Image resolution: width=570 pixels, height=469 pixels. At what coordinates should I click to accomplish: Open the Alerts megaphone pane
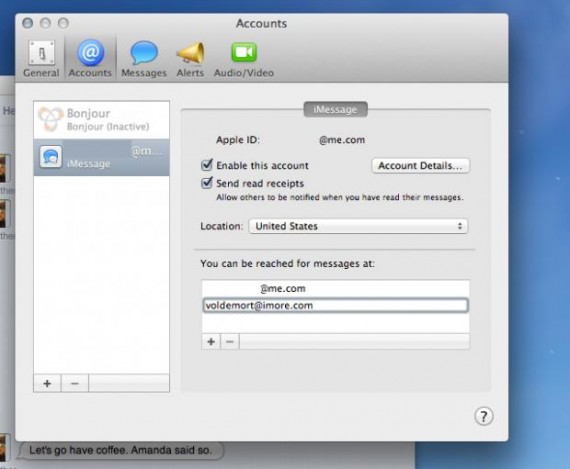point(190,59)
